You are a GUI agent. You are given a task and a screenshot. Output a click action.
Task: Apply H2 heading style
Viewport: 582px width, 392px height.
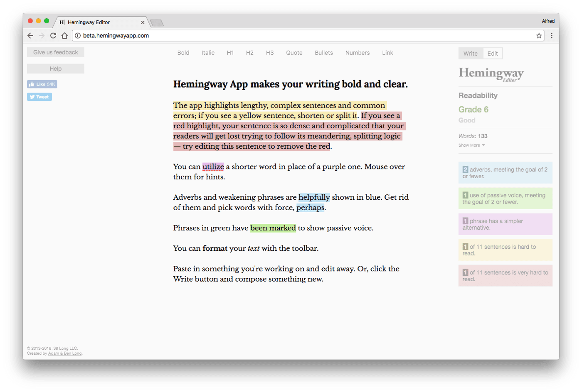pos(250,53)
